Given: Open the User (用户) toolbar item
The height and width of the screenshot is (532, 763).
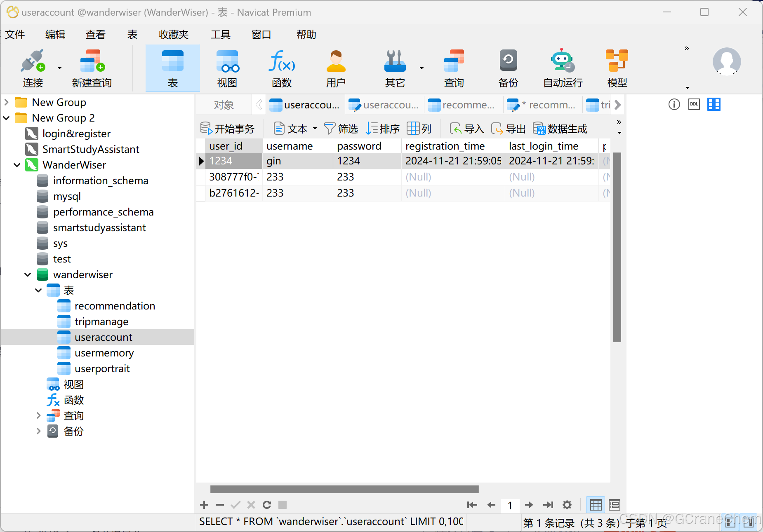Looking at the screenshot, I should [x=336, y=68].
